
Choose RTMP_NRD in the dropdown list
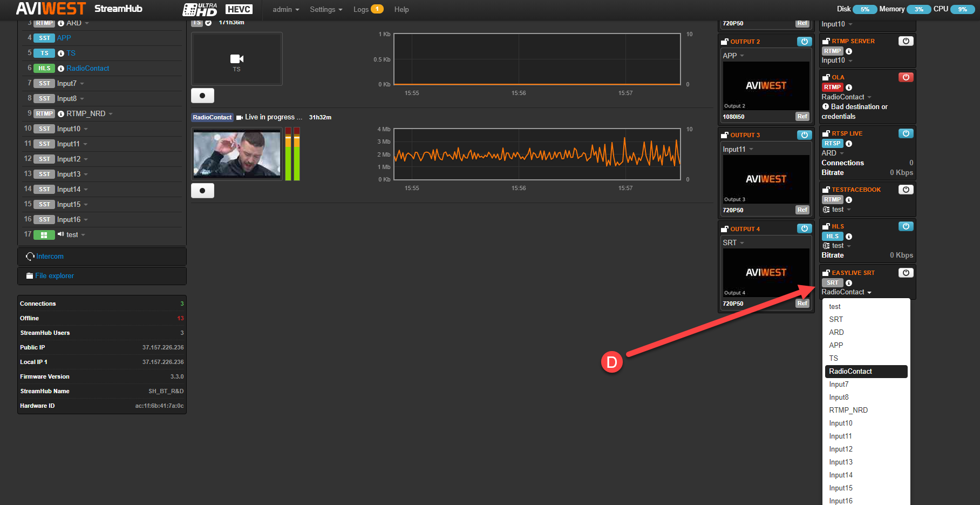point(866,410)
